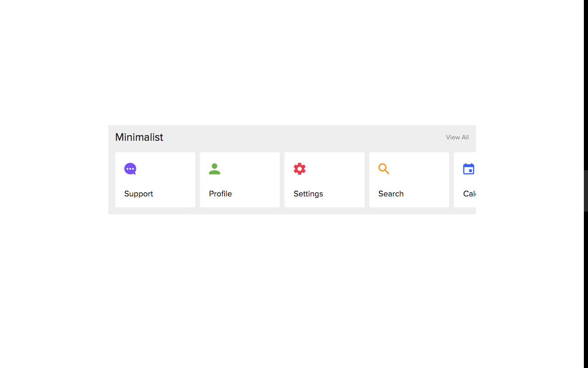This screenshot has width=588, height=368.
Task: Click the dark vertical scrollbar thumb
Action: 586,191
